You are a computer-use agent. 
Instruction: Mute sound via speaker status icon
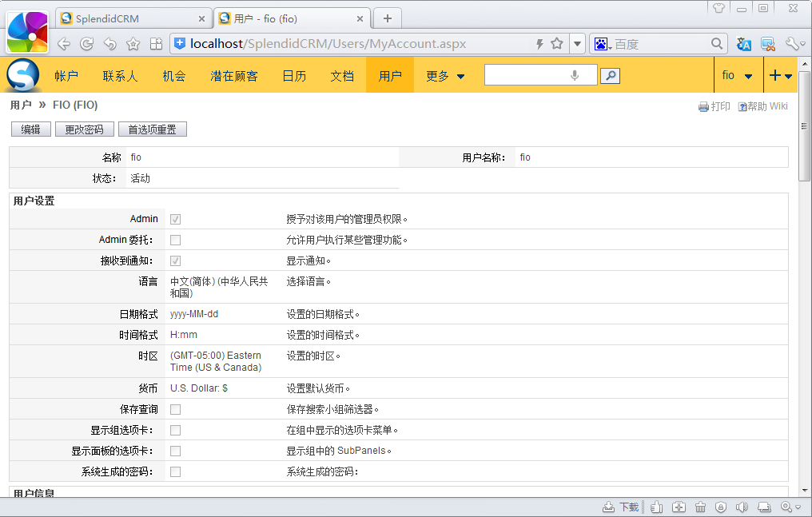[742, 507]
